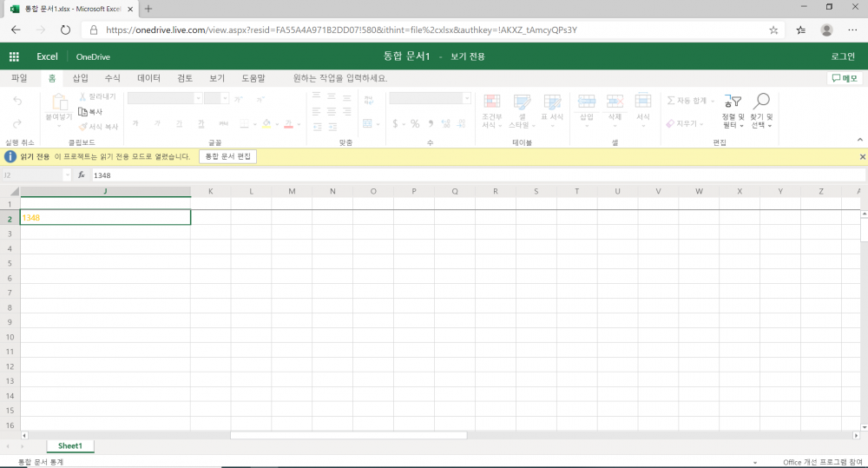Close the yellow read-only notification bar

click(862, 157)
